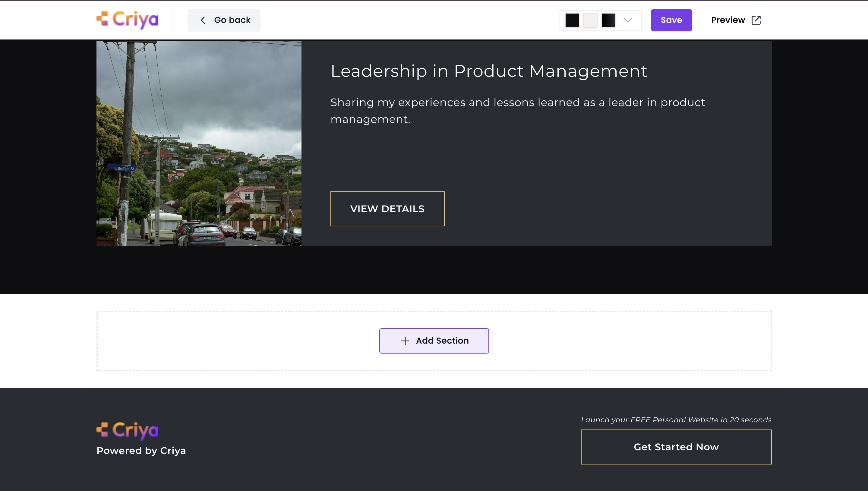Click the Powered by Criya text
The height and width of the screenshot is (491, 868).
pyautogui.click(x=141, y=451)
